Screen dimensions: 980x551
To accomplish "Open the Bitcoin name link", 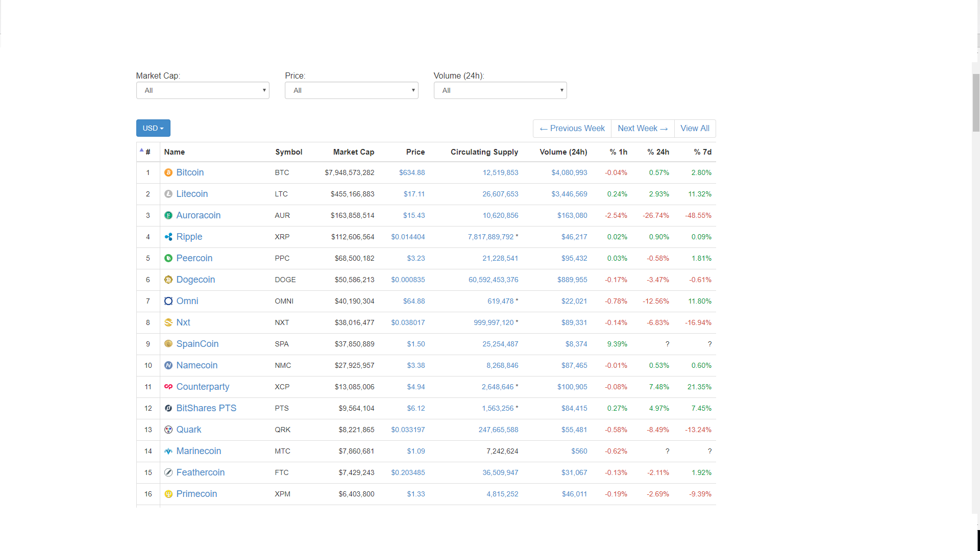I will (190, 172).
